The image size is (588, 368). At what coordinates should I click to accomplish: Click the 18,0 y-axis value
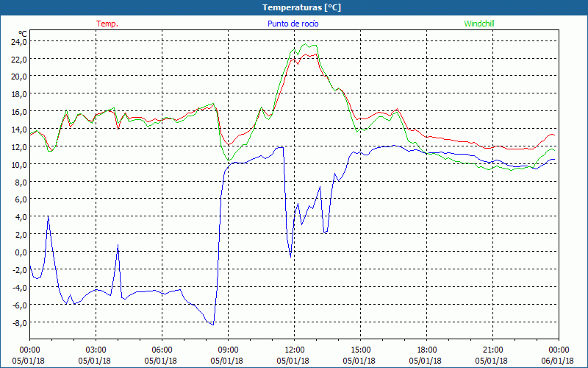pyautogui.click(x=19, y=94)
